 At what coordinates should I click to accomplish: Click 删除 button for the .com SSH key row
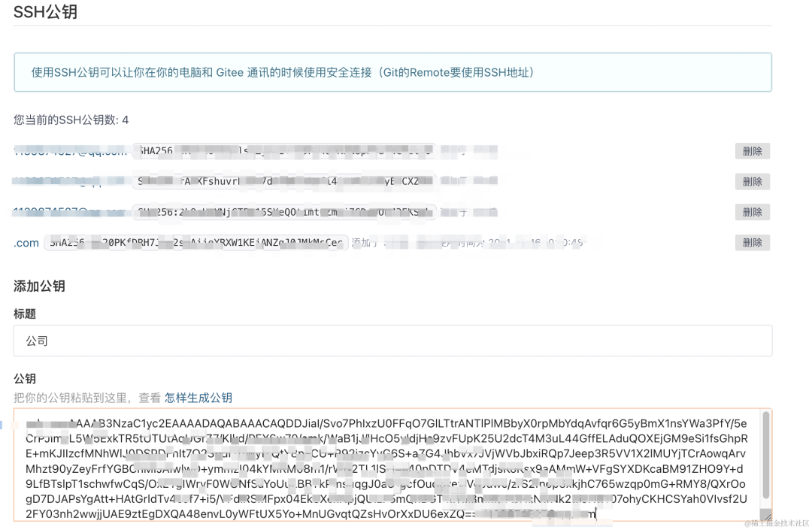(752, 243)
